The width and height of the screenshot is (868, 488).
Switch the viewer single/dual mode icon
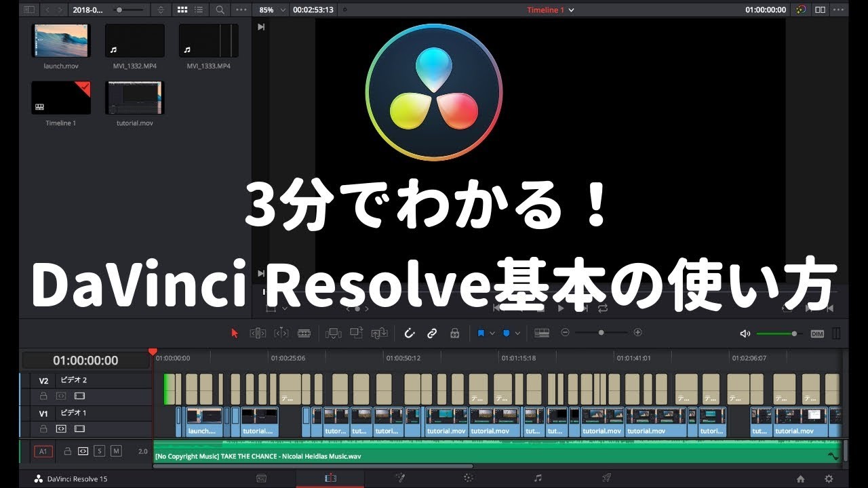coord(821,10)
